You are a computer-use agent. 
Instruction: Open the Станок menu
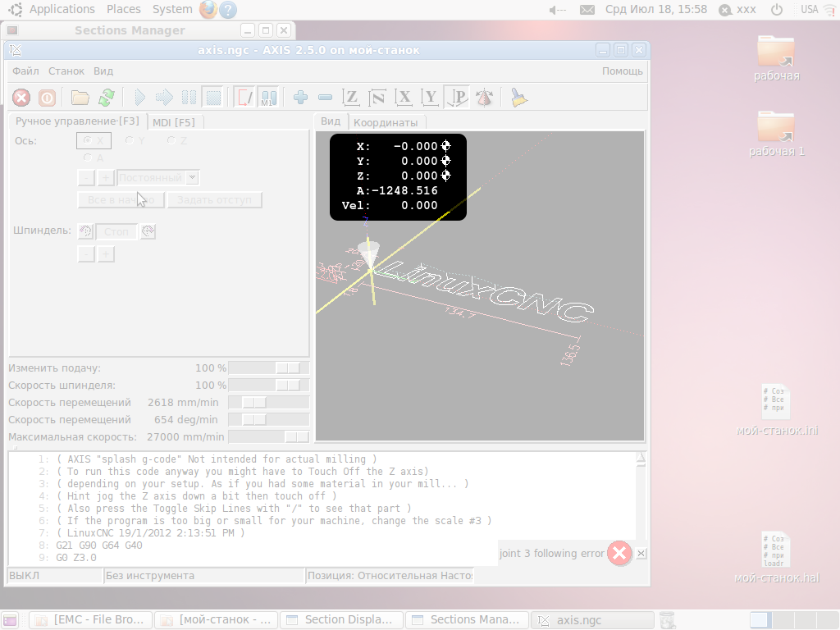tap(66, 71)
